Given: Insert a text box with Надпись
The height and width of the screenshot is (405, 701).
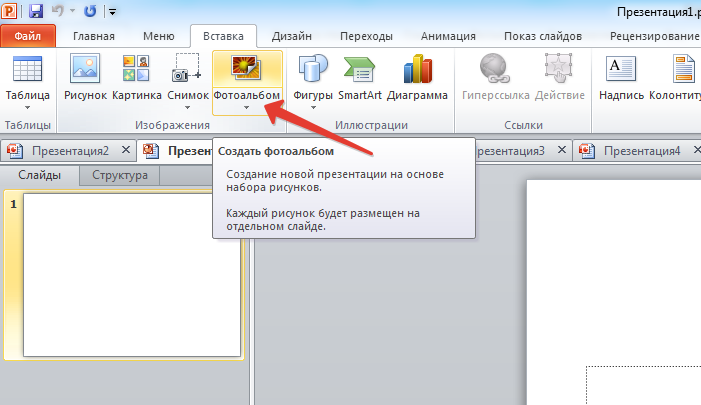Looking at the screenshot, I should pyautogui.click(x=620, y=69).
